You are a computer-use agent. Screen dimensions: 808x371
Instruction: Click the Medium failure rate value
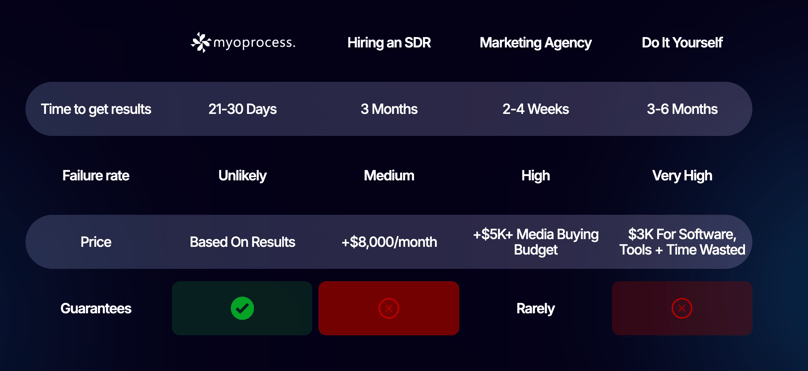pyautogui.click(x=389, y=176)
